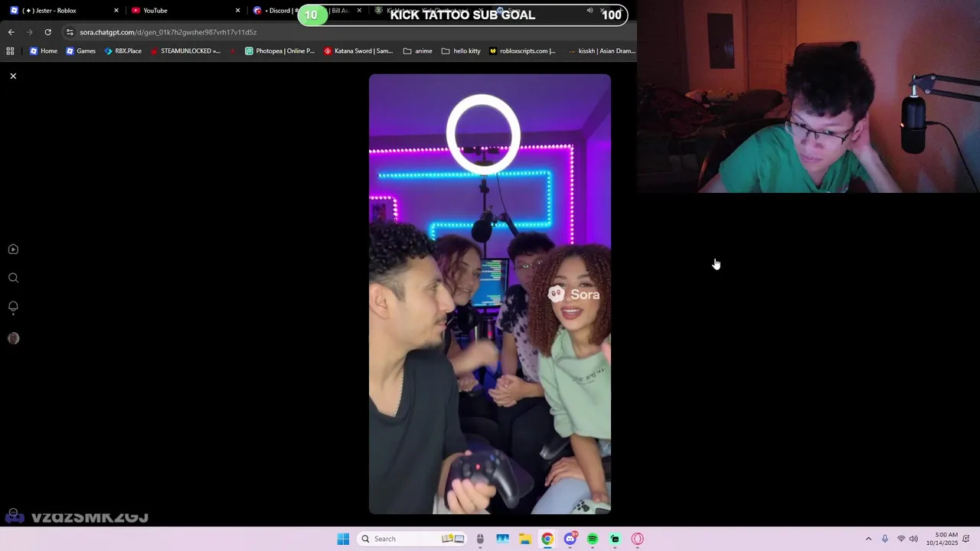Open the Sora video feed icon in sidebar
Image resolution: width=980 pixels, height=551 pixels.
(13, 249)
